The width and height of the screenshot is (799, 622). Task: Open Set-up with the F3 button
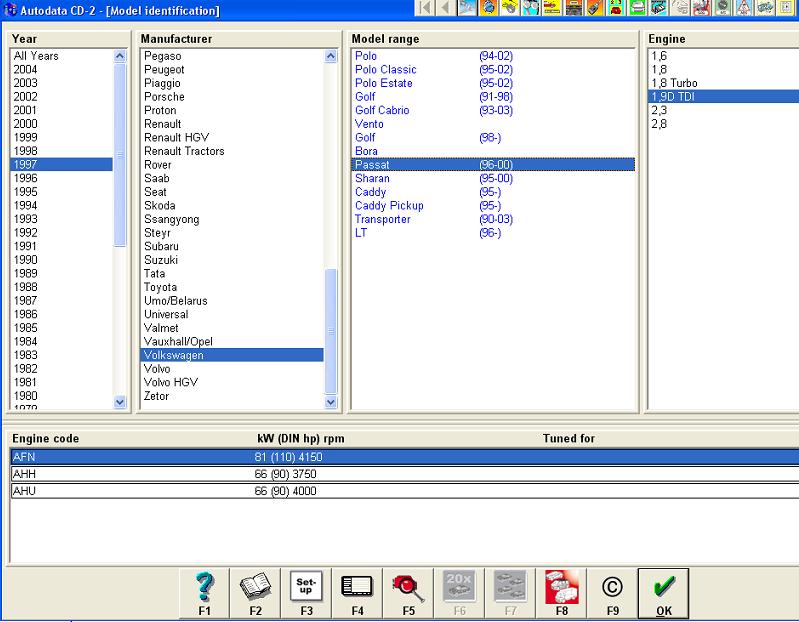306,593
